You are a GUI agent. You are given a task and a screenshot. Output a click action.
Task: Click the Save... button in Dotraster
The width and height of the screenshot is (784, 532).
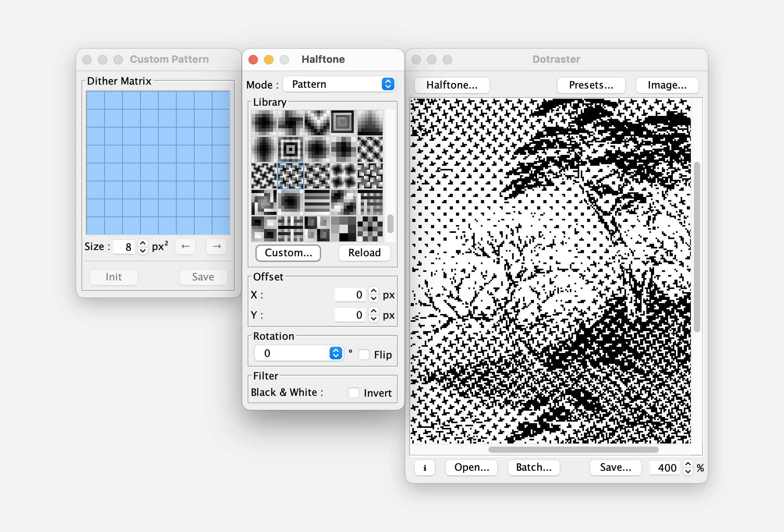[x=615, y=468]
